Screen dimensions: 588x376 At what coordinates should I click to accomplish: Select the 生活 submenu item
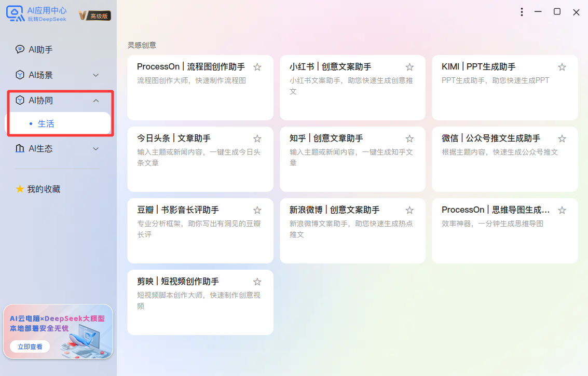pos(59,124)
